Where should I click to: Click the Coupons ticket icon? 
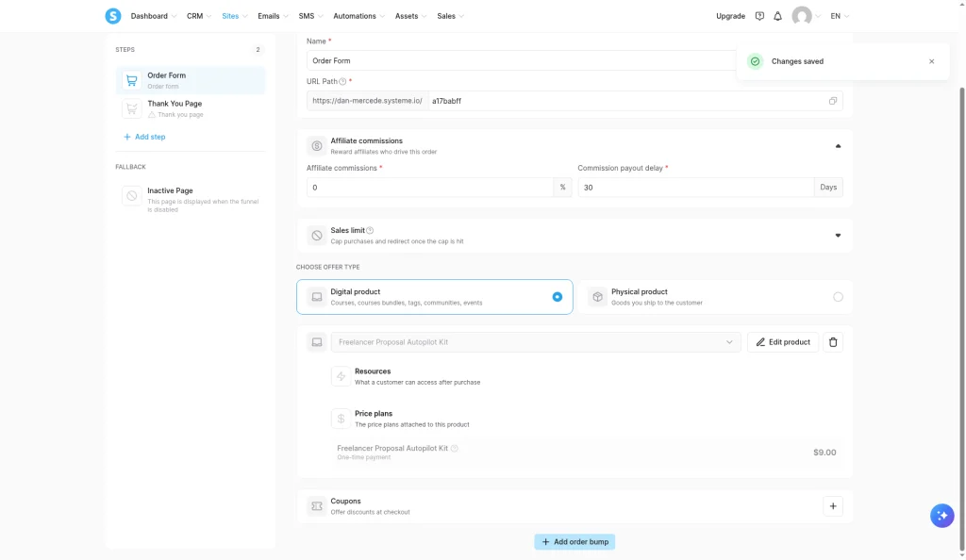click(x=317, y=506)
